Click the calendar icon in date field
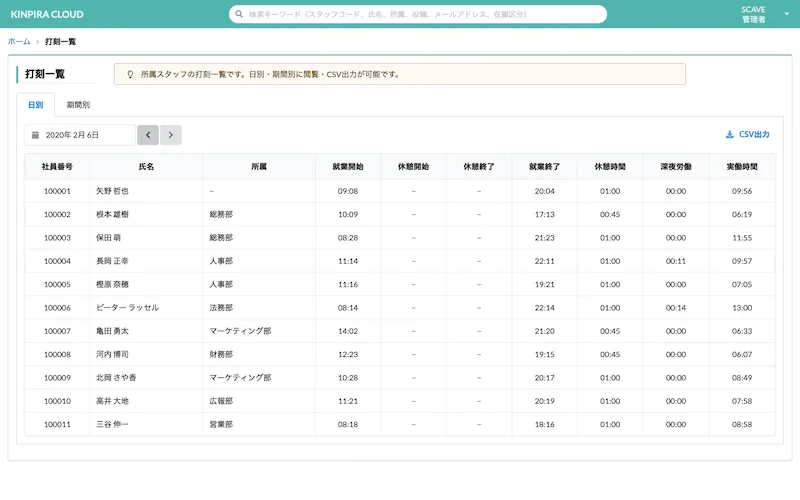This screenshot has height=500, width=800. tap(35, 135)
